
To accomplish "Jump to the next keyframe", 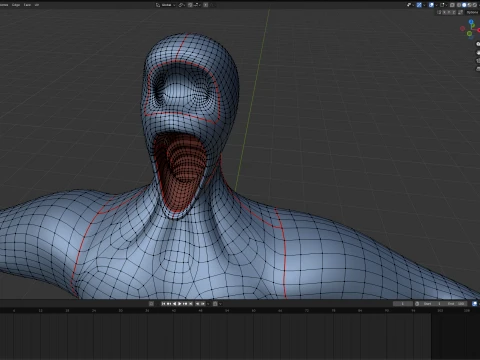I will pyautogui.click(x=185, y=304).
